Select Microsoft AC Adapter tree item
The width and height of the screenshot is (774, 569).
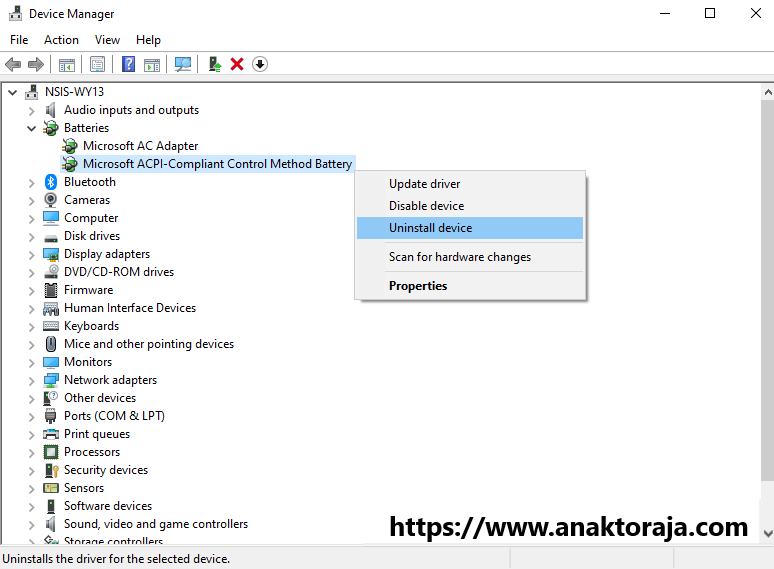(140, 146)
